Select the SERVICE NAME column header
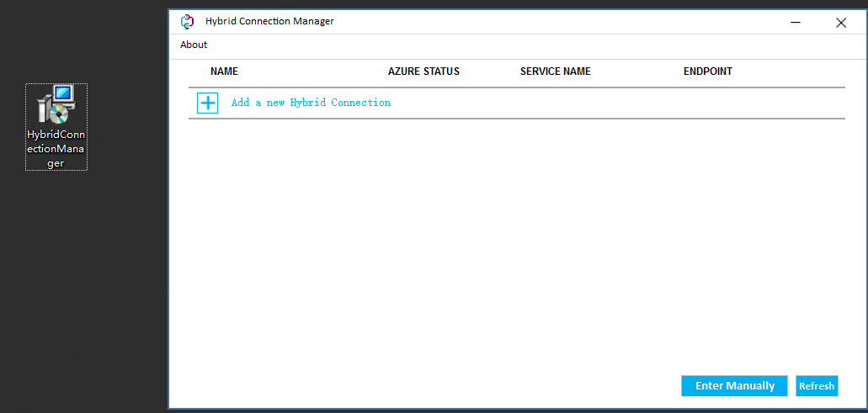Viewport: 868px width, 413px height. point(555,71)
